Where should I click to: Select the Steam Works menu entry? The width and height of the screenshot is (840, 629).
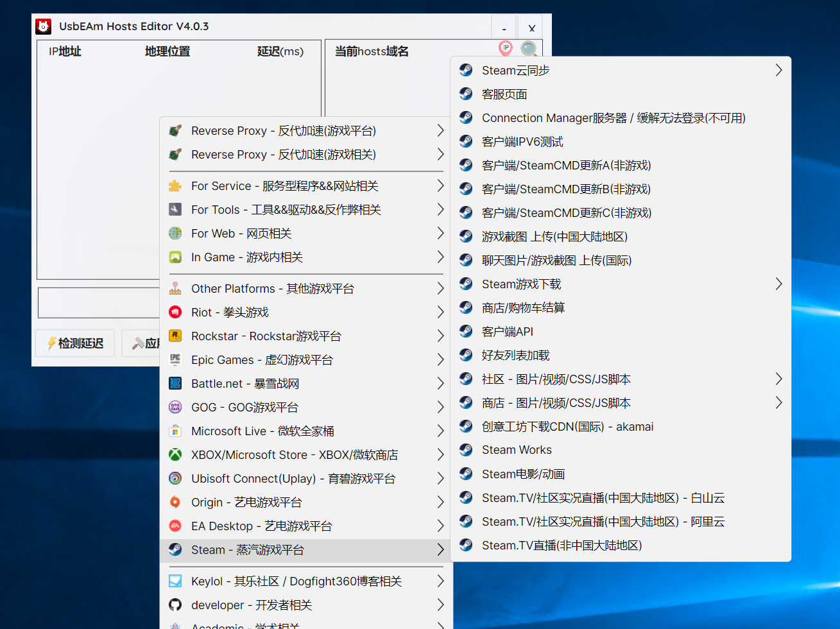pyautogui.click(x=517, y=450)
